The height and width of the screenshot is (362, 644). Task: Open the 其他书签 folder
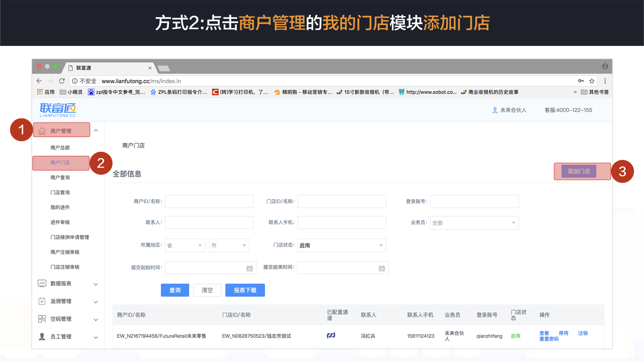tap(595, 92)
